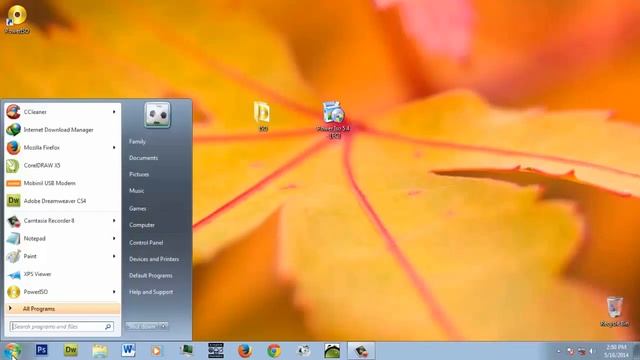Open Paint from the Start menu

(x=62, y=256)
